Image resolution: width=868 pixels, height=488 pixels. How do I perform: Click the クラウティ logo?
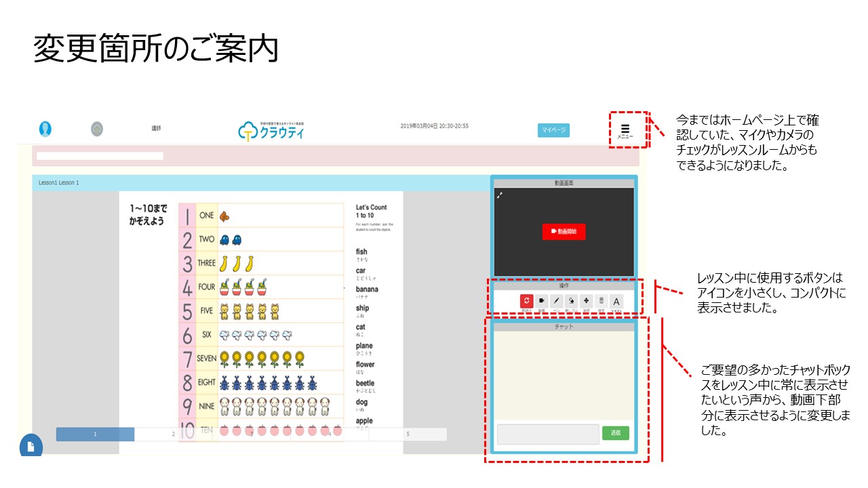271,130
